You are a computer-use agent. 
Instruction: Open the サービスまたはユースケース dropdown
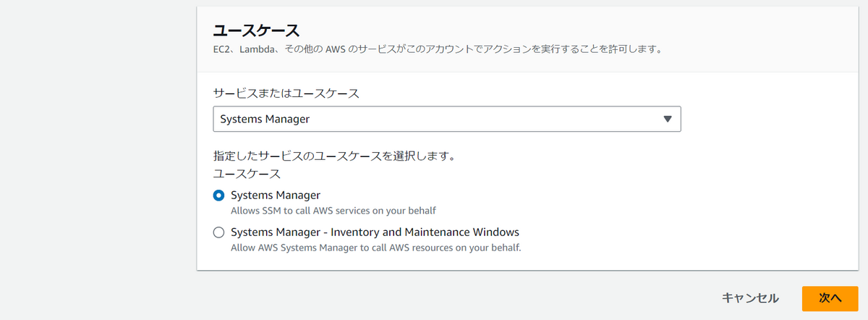pos(447,119)
